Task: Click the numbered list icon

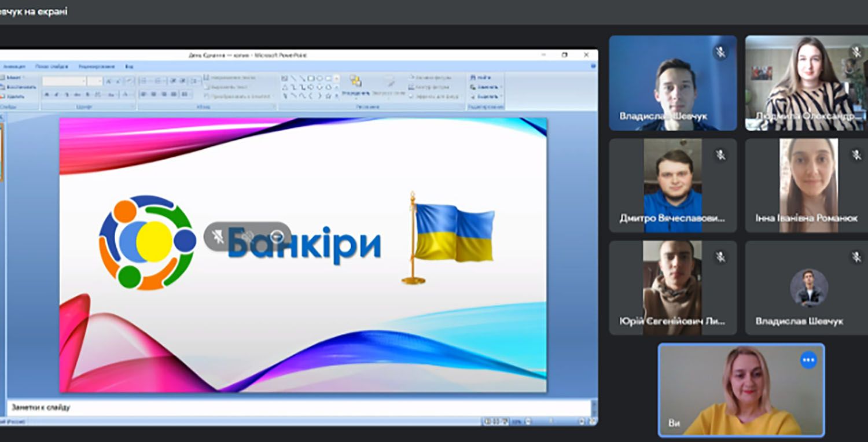Action: tap(159, 81)
